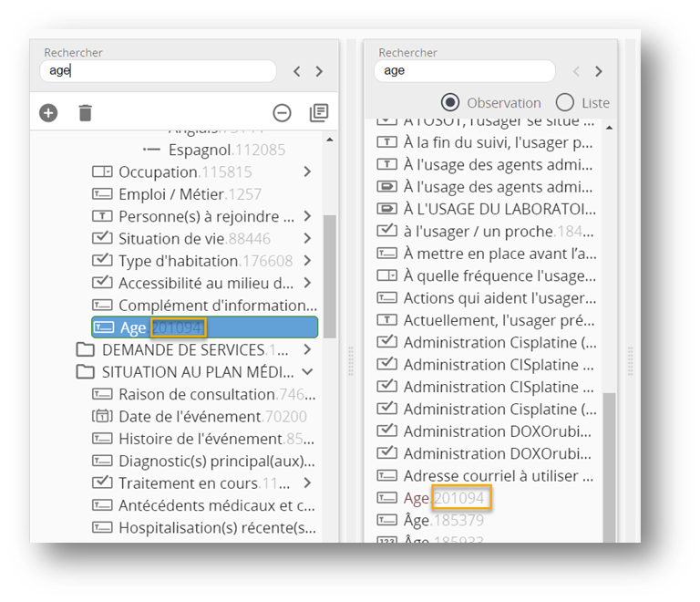The height and width of the screenshot is (602, 700).
Task: Go to next search result in left panel
Action: tap(319, 71)
